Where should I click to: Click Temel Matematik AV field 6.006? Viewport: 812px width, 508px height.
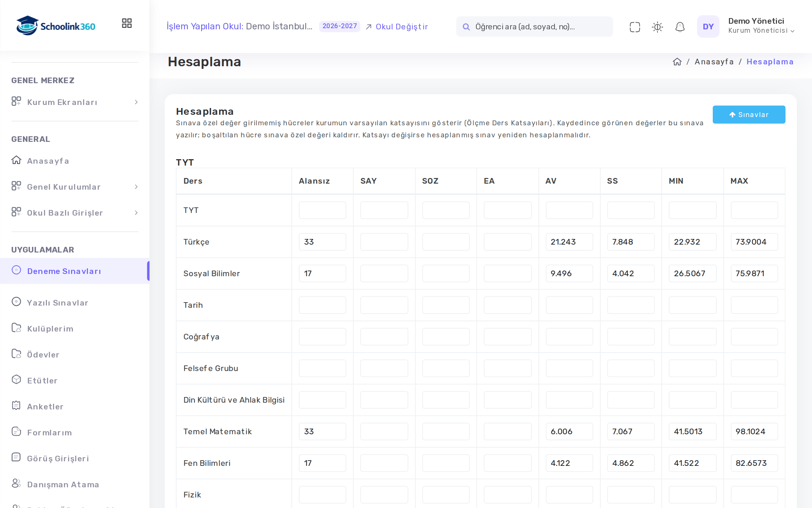569,431
